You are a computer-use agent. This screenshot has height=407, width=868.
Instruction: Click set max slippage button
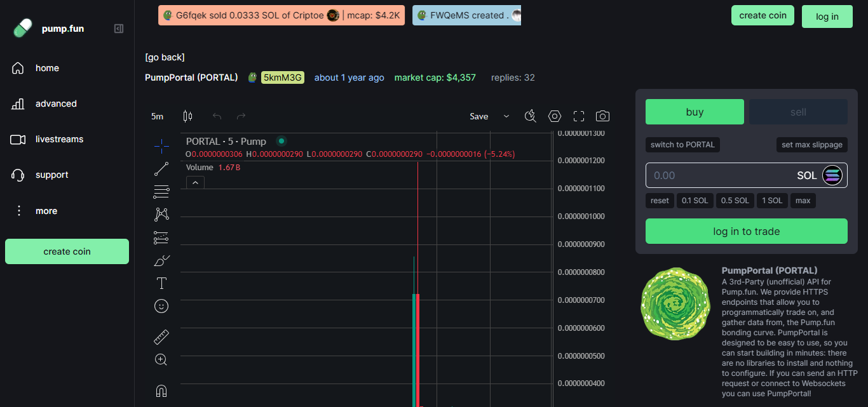click(812, 145)
